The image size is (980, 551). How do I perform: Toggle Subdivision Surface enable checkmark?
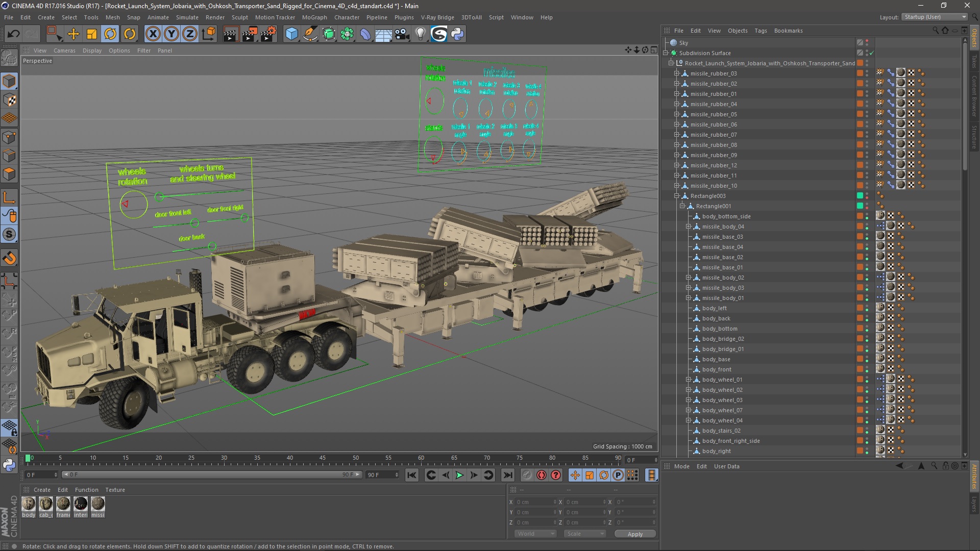[x=872, y=53]
